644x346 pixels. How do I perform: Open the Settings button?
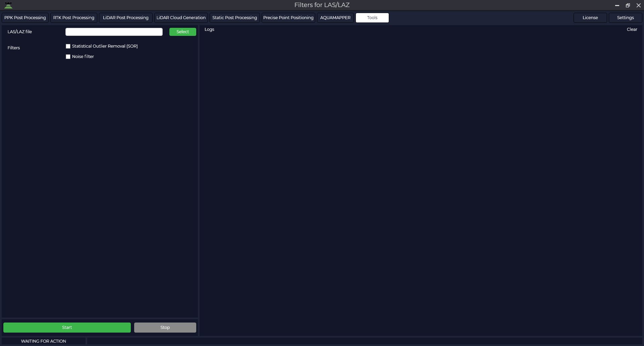click(626, 18)
